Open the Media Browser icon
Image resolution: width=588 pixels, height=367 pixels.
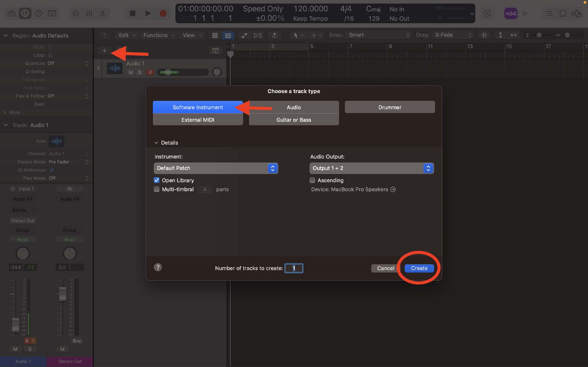pyautogui.click(x=576, y=13)
